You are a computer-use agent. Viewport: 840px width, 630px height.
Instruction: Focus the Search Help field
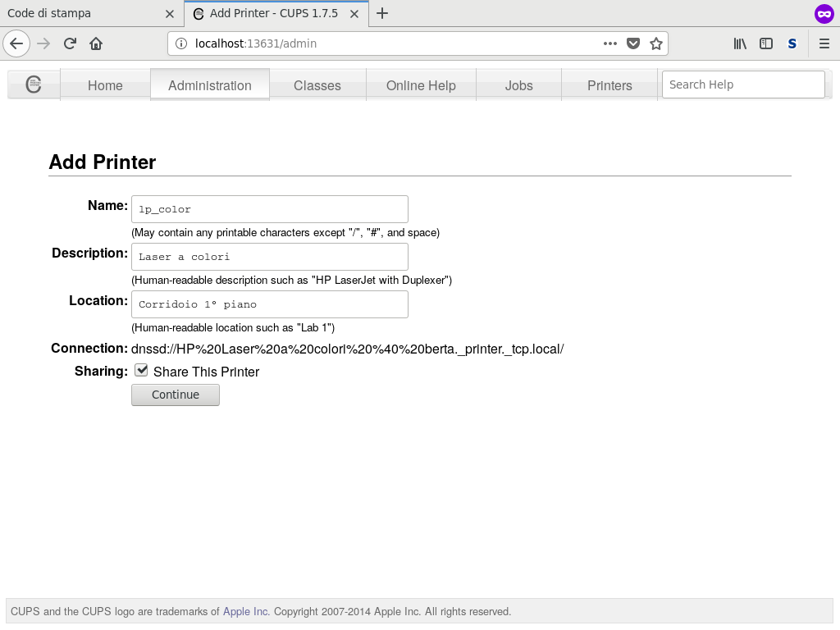(743, 84)
